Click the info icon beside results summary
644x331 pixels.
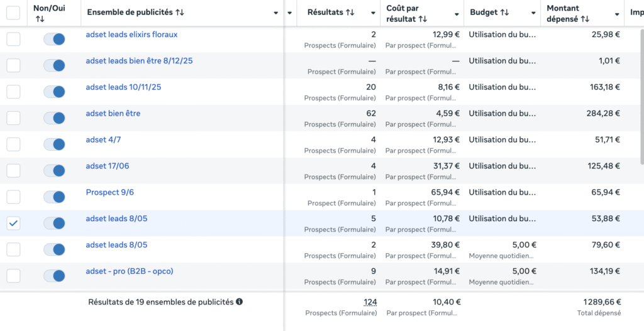tap(239, 302)
